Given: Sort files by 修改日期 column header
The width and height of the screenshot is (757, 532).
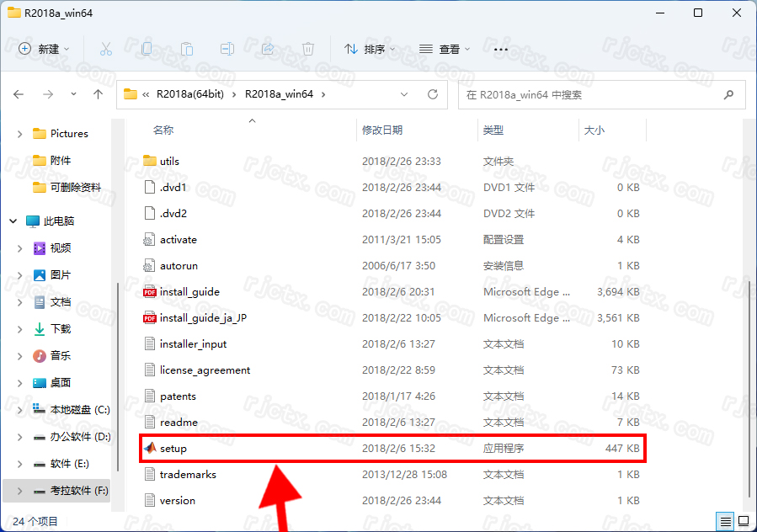Looking at the screenshot, I should [x=382, y=130].
